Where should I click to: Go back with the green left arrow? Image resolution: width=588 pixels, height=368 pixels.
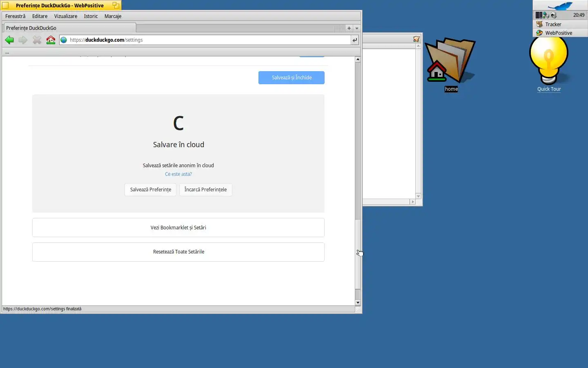pos(9,40)
